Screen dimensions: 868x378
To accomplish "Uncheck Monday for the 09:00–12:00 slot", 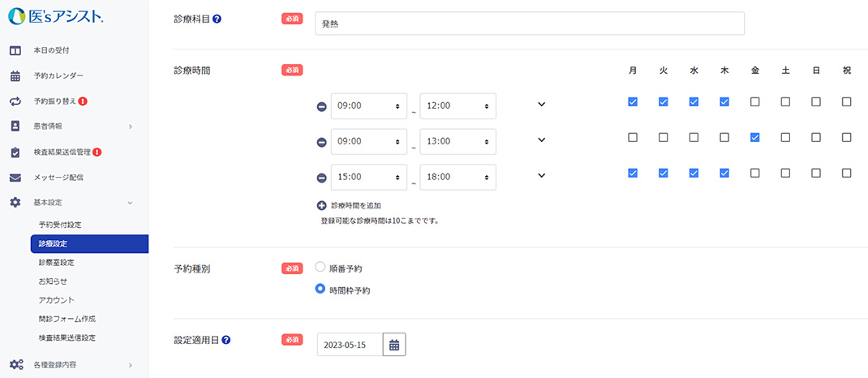I will coord(633,102).
